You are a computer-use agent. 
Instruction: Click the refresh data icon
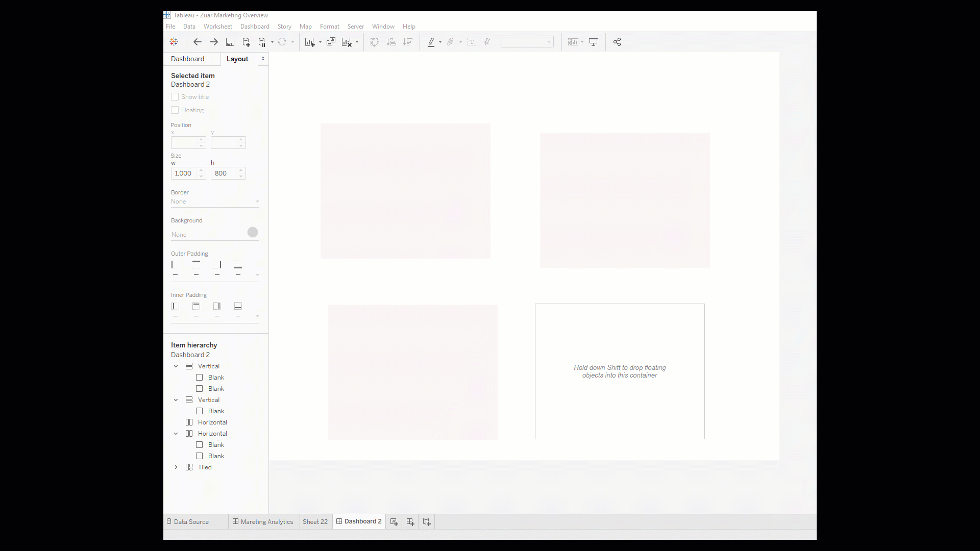click(282, 42)
